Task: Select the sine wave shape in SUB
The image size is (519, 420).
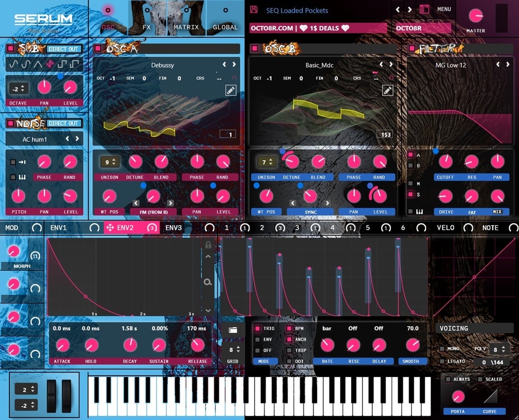Action: click(13, 64)
